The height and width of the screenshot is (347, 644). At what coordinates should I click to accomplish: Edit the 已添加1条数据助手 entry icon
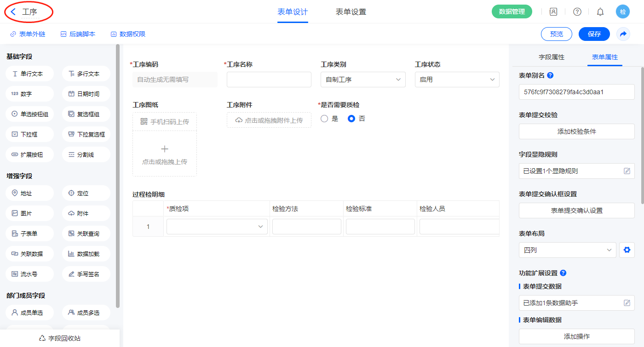[627, 303]
